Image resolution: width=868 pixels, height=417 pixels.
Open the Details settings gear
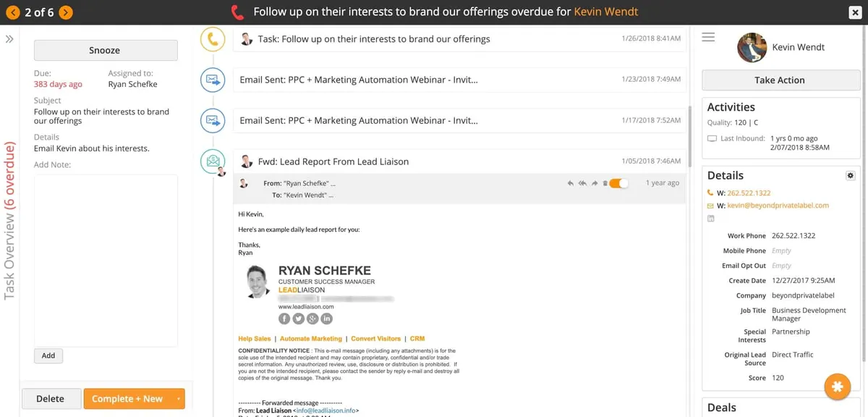850,176
